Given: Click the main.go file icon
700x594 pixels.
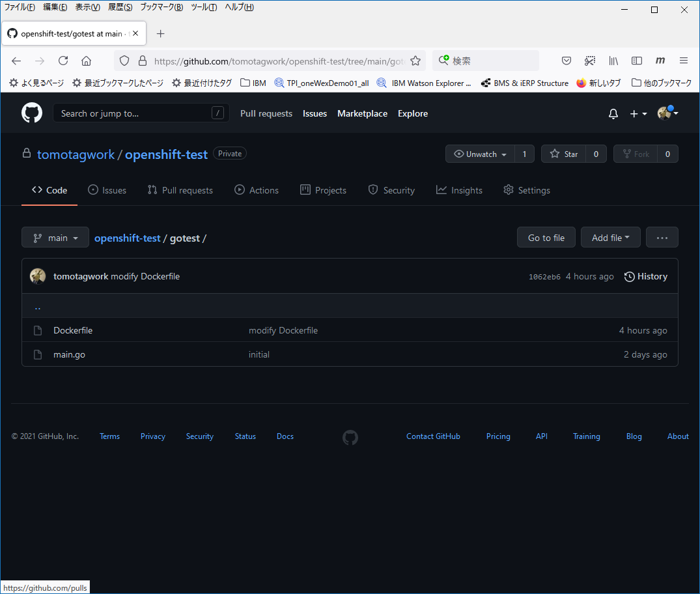Looking at the screenshot, I should point(38,354).
